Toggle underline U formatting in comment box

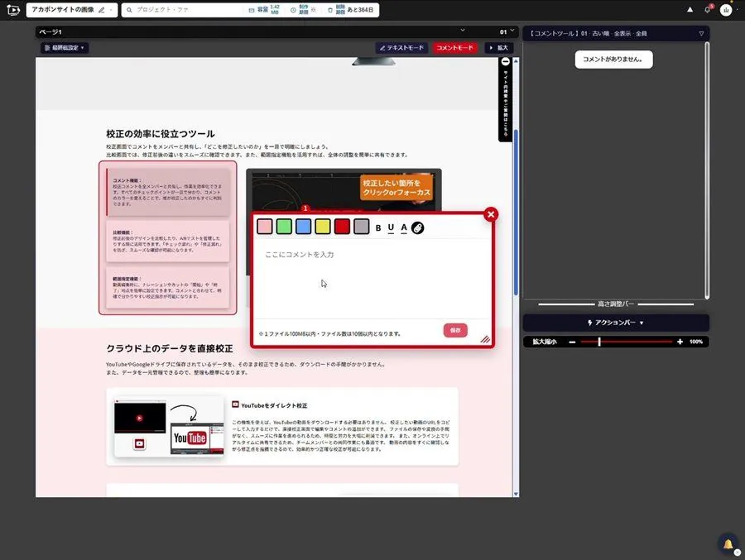[x=391, y=228]
